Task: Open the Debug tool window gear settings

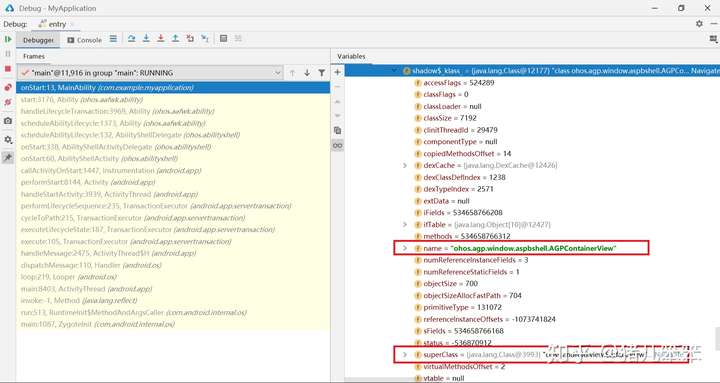Action: [x=699, y=24]
